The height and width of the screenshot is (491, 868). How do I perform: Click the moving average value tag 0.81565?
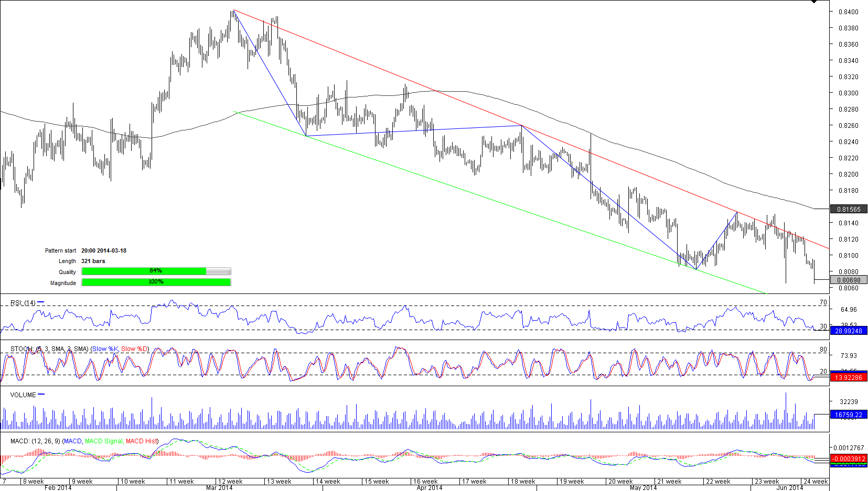[x=848, y=209]
